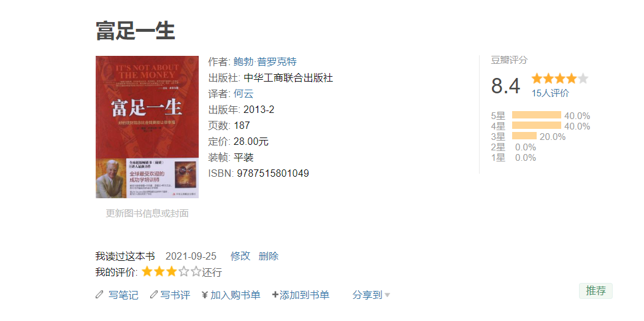Image resolution: width=644 pixels, height=321 pixels.
Task: Click 更新图书信息或封面 link
Action: 147,214
